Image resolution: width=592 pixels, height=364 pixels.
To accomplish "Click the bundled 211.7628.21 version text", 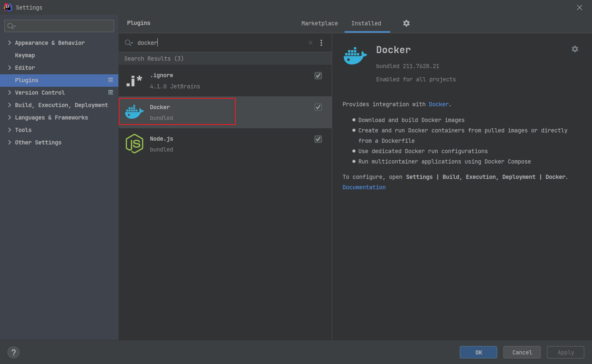I will tap(408, 66).
